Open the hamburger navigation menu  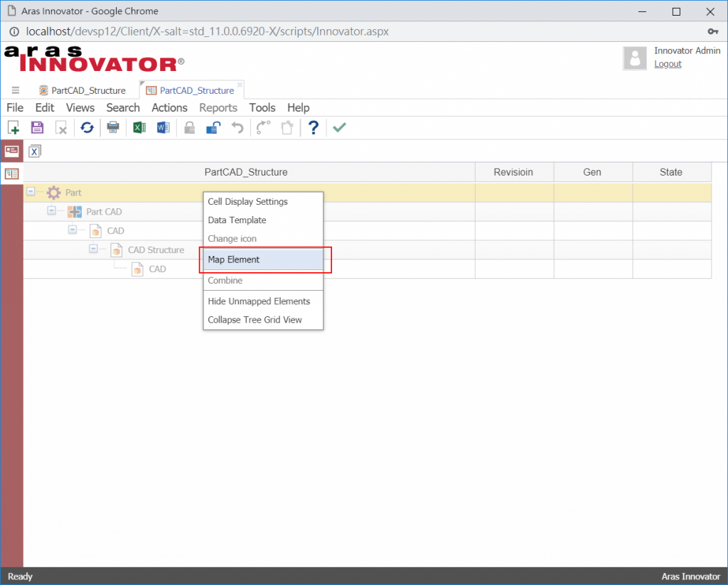tap(16, 90)
